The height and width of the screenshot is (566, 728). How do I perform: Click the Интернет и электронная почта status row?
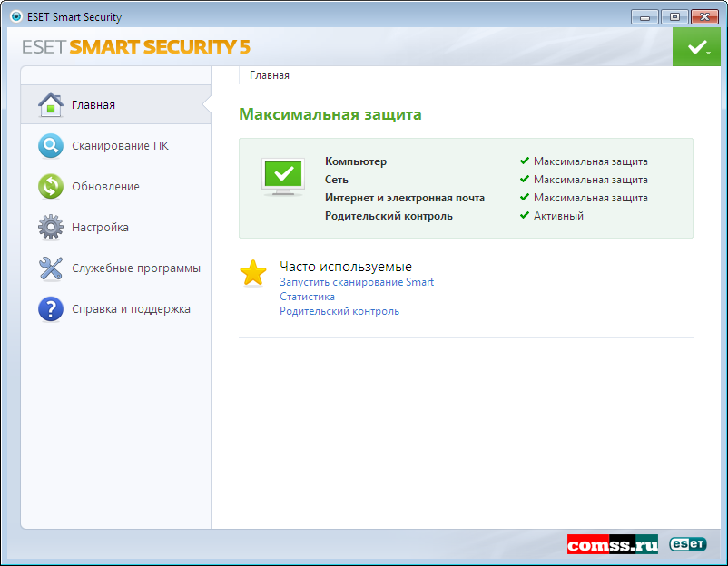coord(405,198)
